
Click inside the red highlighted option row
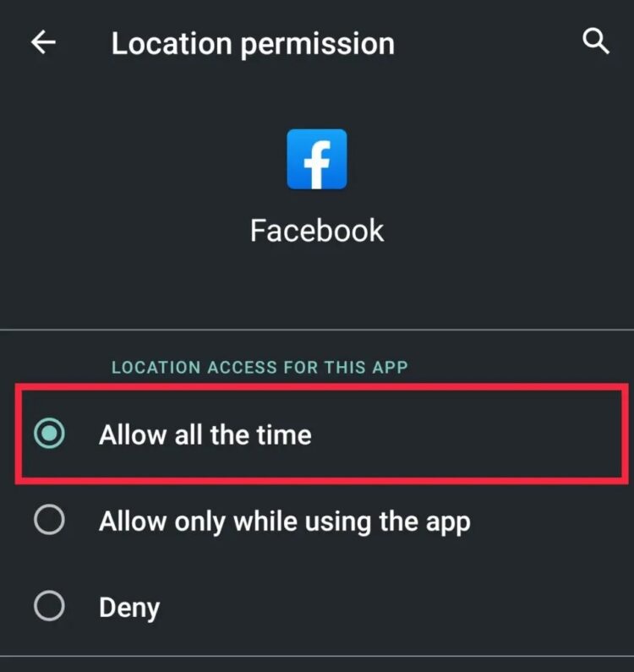pyautogui.click(x=321, y=434)
